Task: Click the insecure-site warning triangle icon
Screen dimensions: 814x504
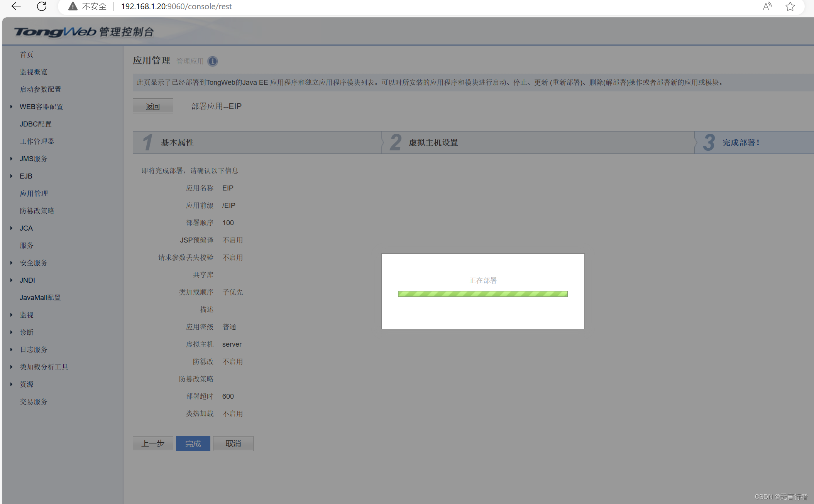Action: (73, 6)
